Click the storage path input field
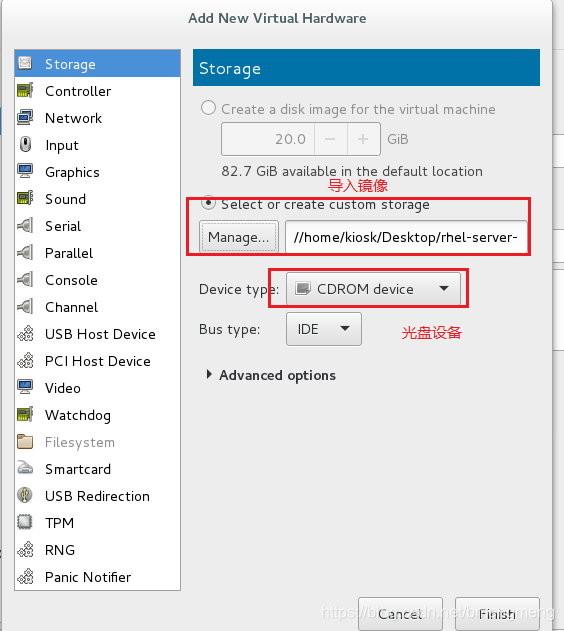The height and width of the screenshot is (631, 564). coord(406,237)
